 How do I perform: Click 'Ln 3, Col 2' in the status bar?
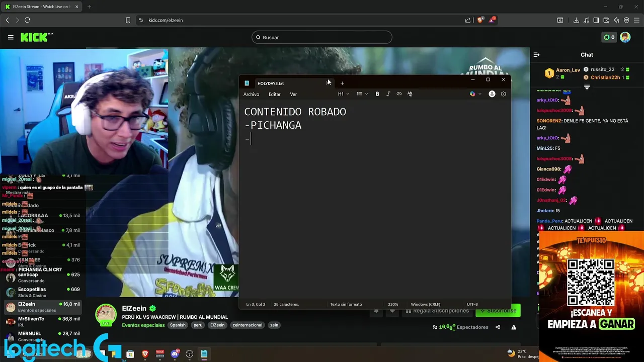coord(256,304)
